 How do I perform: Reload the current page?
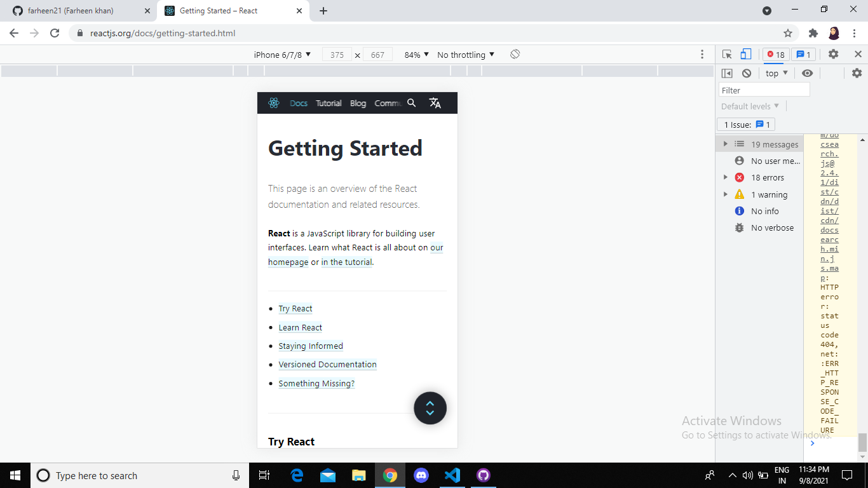[x=55, y=33]
